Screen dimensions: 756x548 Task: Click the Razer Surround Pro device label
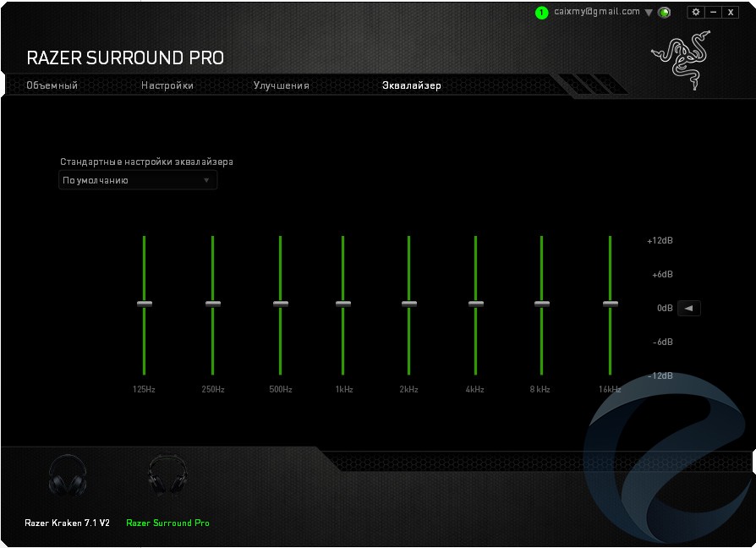click(167, 523)
